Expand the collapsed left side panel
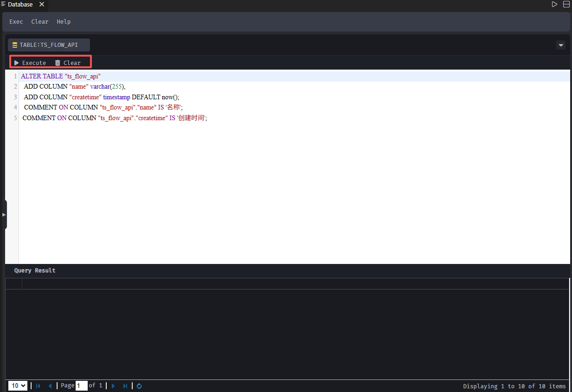 [x=4, y=215]
